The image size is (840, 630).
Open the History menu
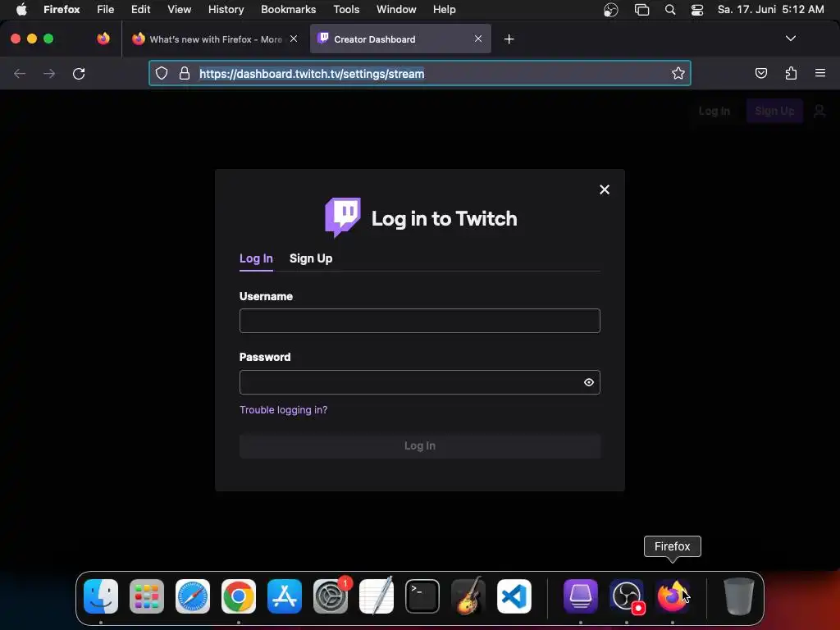[226, 10]
